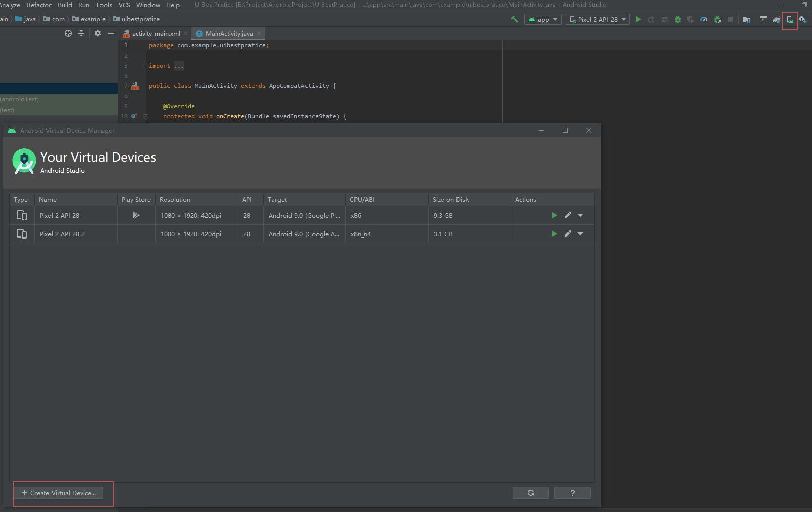
Task: Expand the collapsed import statements in the editor
Action: click(146, 66)
